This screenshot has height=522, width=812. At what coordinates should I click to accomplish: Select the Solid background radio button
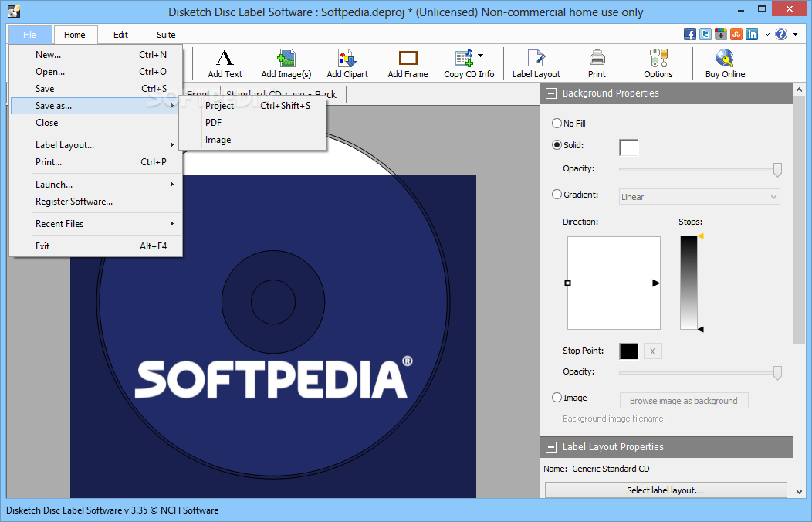[557, 145]
